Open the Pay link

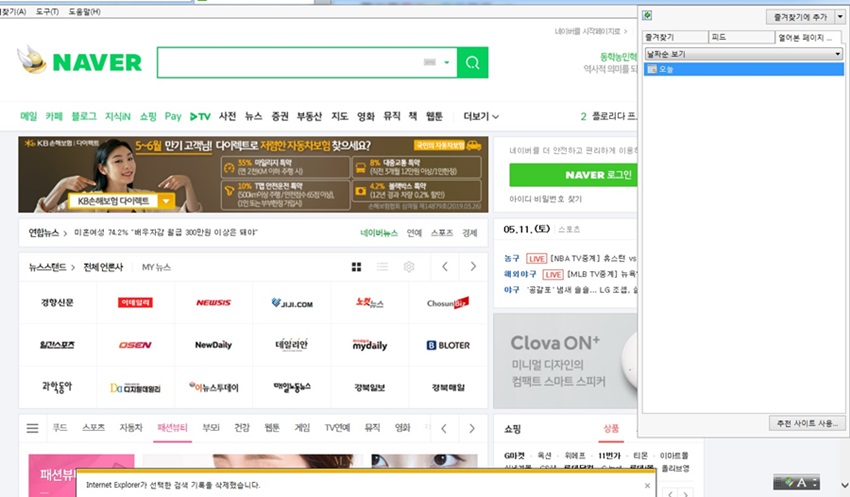tap(173, 116)
